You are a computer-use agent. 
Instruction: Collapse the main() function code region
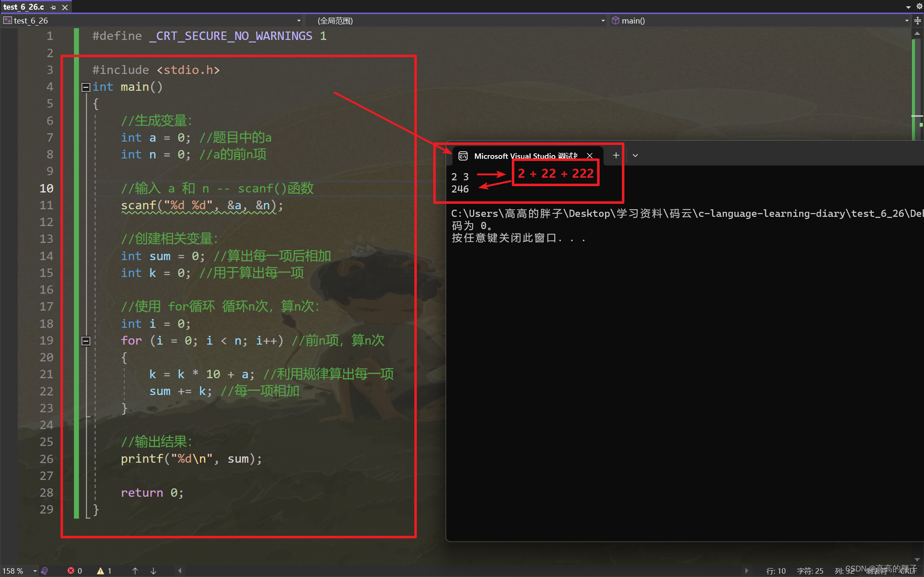86,87
